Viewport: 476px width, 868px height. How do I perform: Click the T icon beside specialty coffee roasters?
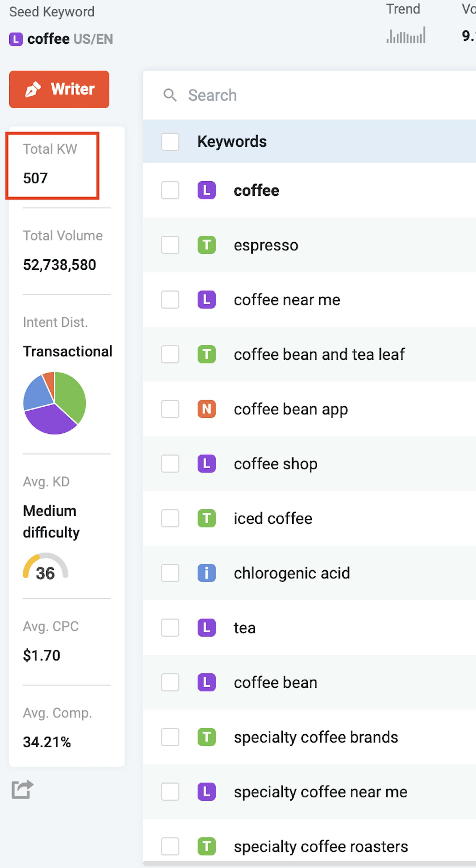(x=207, y=846)
